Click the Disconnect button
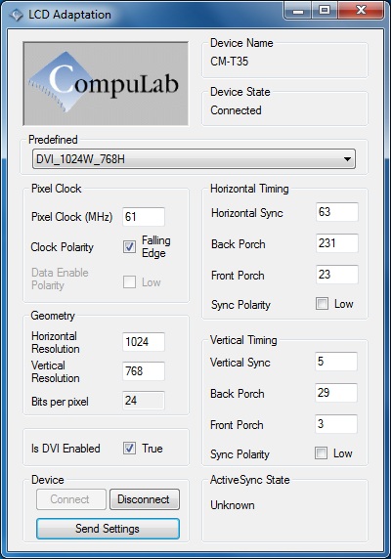The width and height of the screenshot is (392, 559). coord(144,499)
